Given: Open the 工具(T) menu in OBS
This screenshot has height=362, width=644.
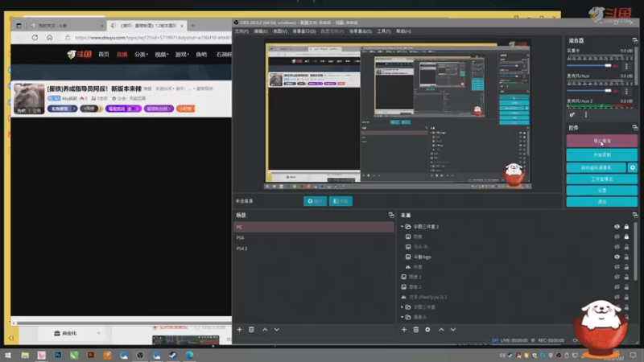Looking at the screenshot, I should (x=384, y=31).
